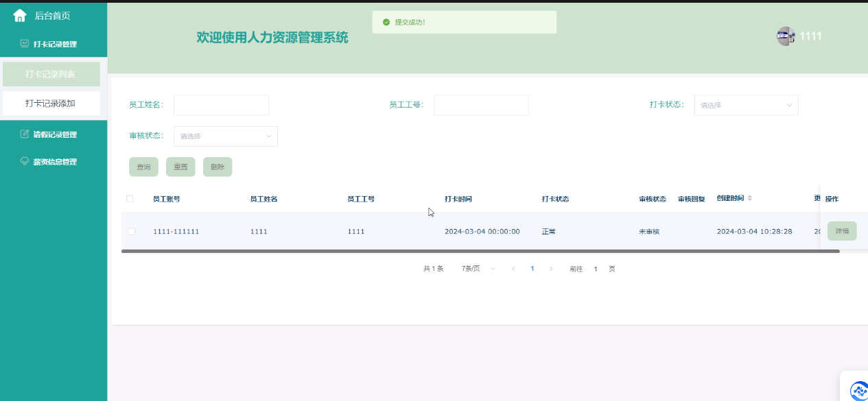Image resolution: width=868 pixels, height=401 pixels.
Task: Click the 正常 status cell
Action: tap(548, 232)
